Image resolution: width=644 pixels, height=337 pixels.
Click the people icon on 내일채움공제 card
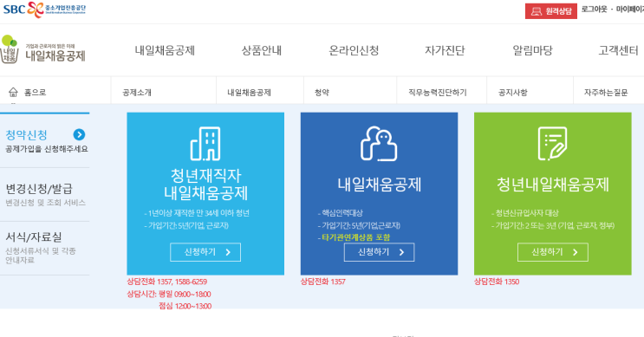coord(379,143)
